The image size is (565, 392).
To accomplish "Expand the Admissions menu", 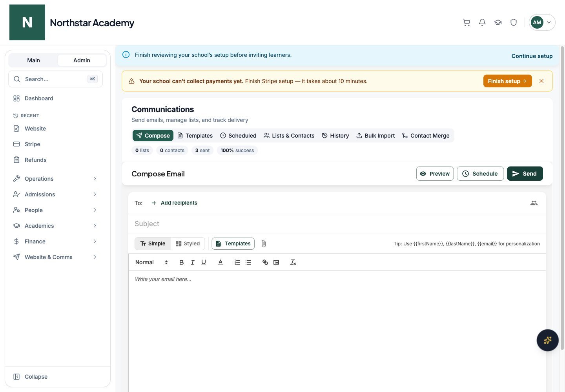I will tap(55, 194).
